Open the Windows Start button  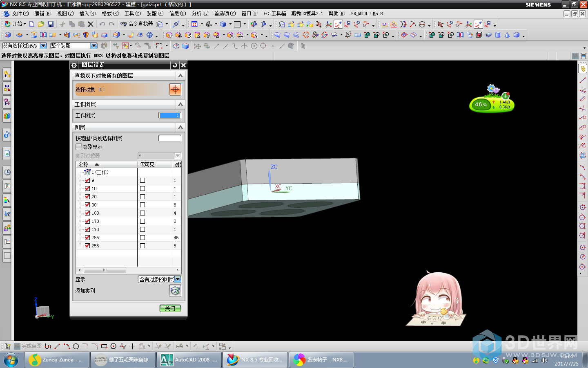[11, 360]
